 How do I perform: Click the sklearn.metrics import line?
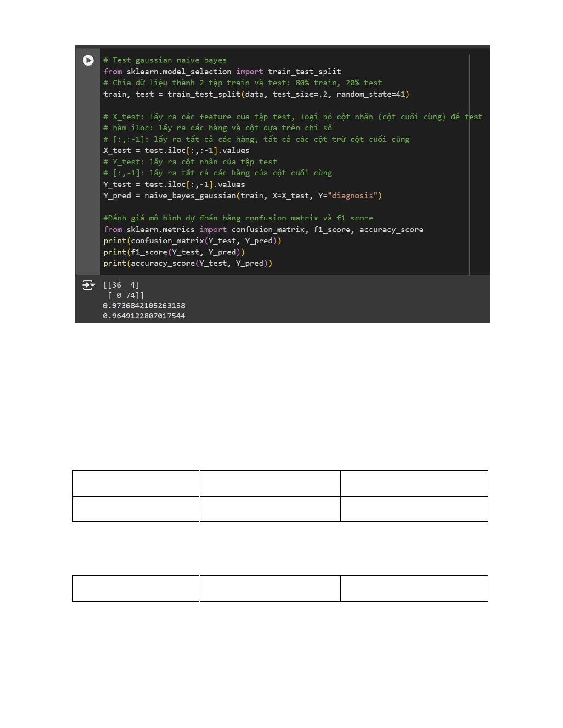coord(263,229)
